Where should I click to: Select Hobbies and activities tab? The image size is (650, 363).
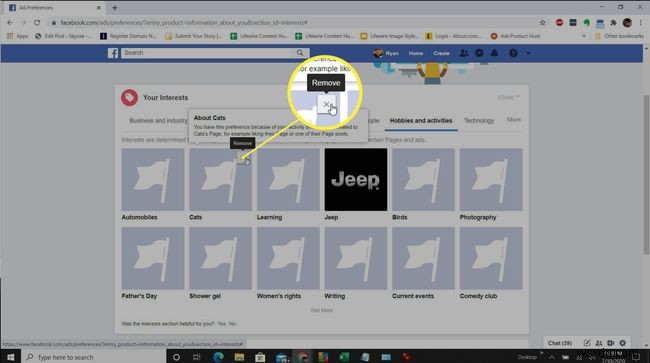[x=421, y=121]
